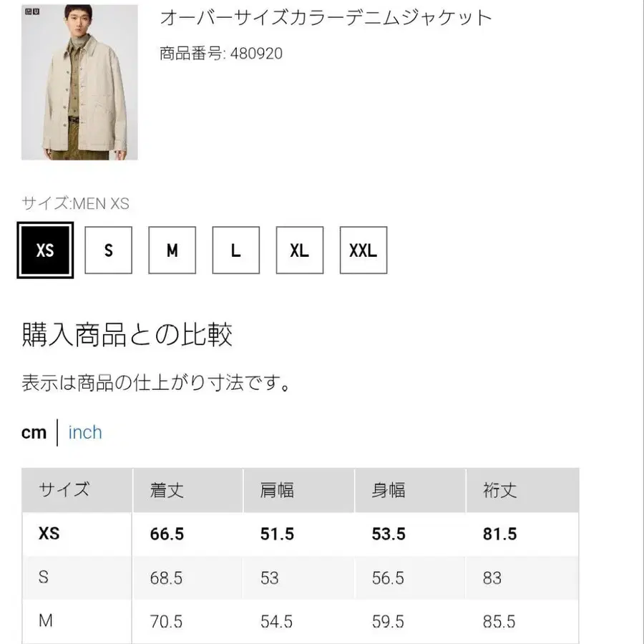The width and height of the screenshot is (644, 644).
Task: Select the XS row label in the size table
Action: coord(49,534)
